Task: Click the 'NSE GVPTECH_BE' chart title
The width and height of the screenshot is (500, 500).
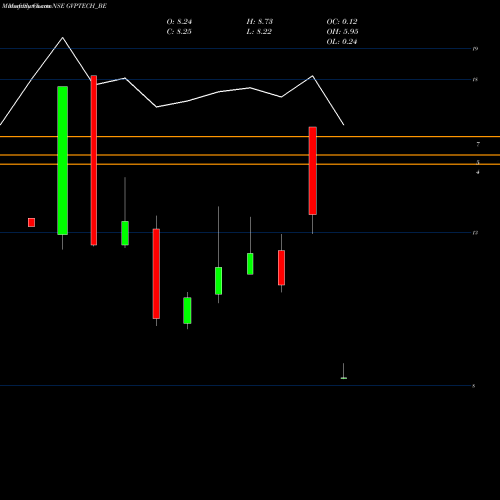Action: [x=79, y=6]
